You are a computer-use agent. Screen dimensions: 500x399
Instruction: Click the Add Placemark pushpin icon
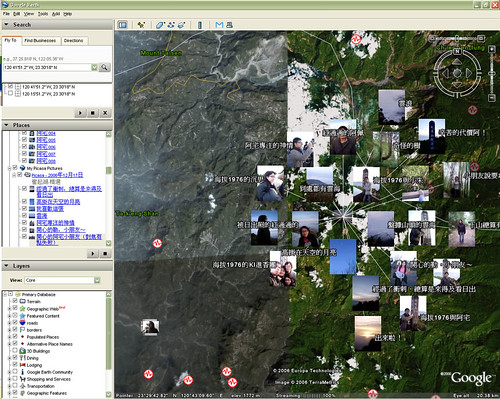pos(141,25)
